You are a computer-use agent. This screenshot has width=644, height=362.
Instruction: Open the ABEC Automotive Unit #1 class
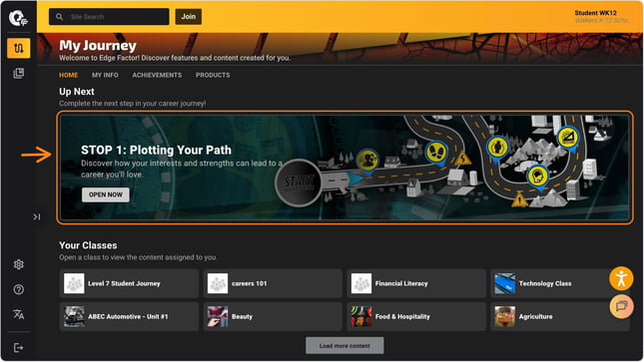click(129, 316)
